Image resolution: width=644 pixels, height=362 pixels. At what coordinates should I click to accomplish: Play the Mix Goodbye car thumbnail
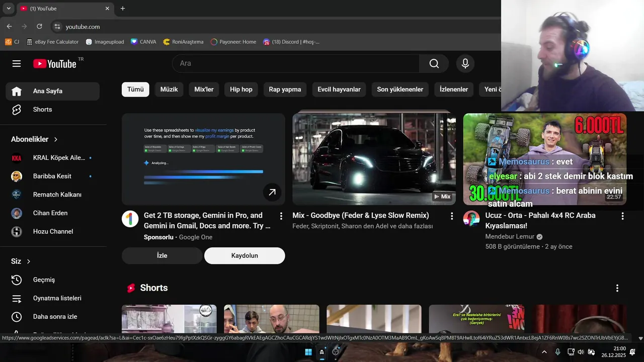374,159
